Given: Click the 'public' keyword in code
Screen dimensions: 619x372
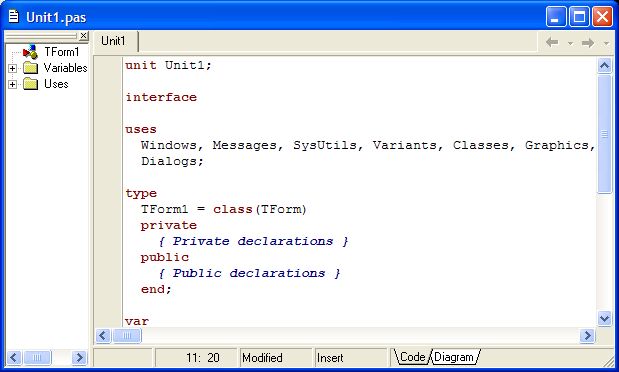Looking at the screenshot, I should (x=165, y=257).
